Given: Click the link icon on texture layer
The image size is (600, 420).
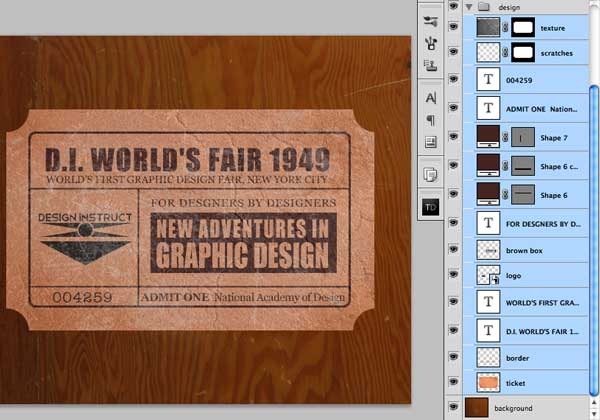Looking at the screenshot, I should click(505, 27).
